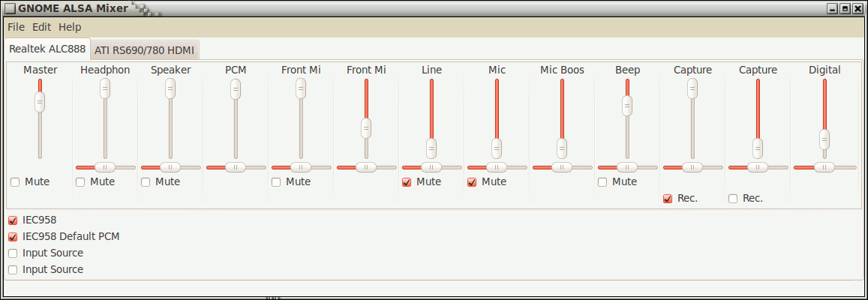Click the Speaker balance slider handle

pos(170,167)
